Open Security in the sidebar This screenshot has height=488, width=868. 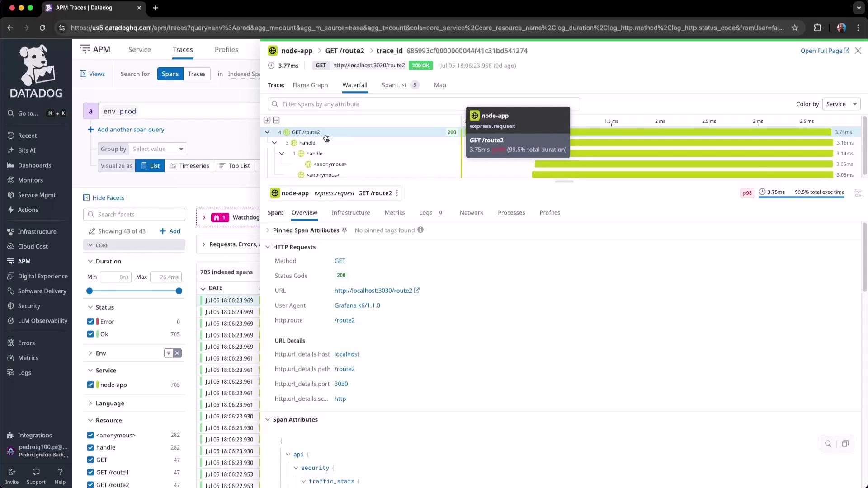coord(29,306)
